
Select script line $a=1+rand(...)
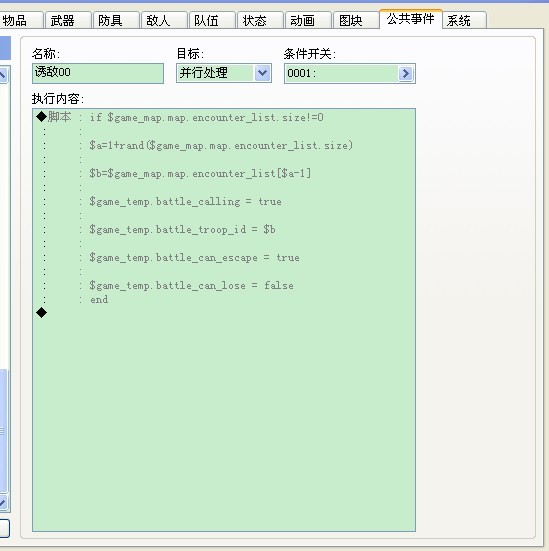[224, 145]
